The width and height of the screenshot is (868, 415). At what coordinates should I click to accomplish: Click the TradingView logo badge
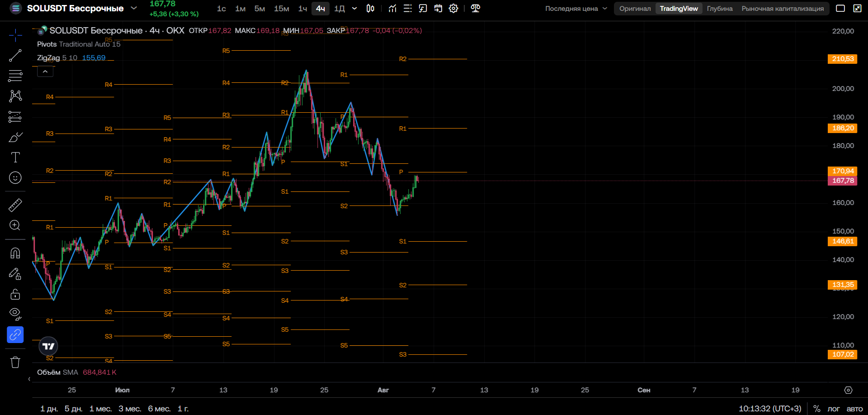coord(48,346)
